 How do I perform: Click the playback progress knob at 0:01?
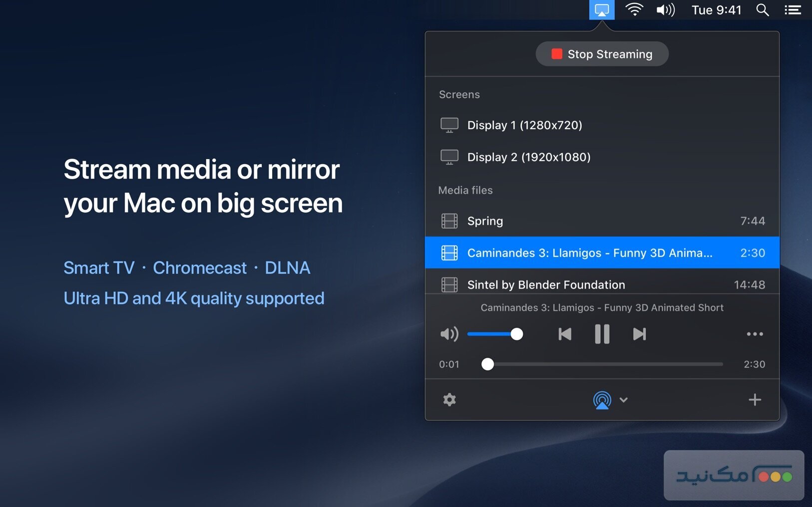click(488, 364)
